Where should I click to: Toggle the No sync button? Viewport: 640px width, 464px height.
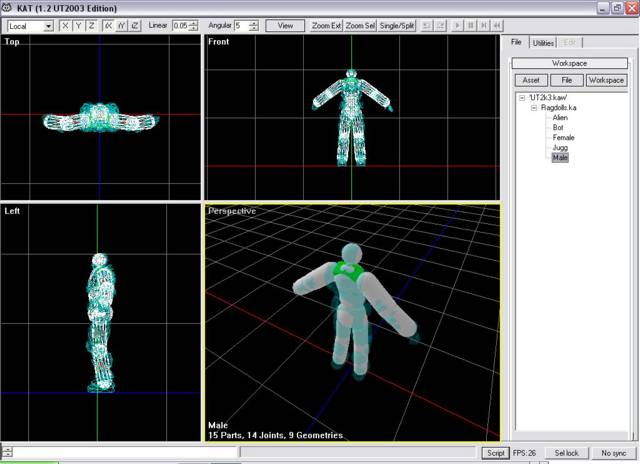[613, 453]
